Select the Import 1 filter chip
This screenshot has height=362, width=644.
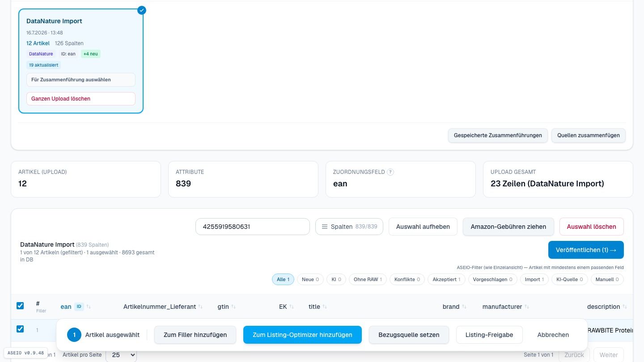coord(534,279)
